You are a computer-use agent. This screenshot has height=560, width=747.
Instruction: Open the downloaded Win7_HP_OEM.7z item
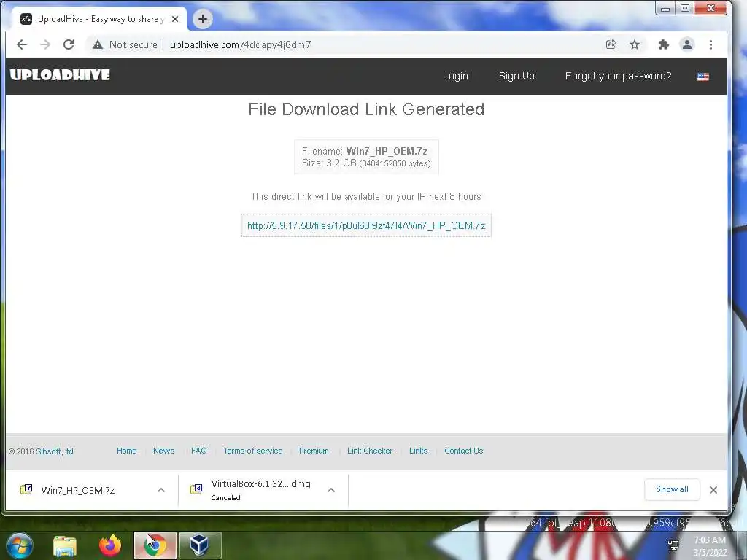coord(77,491)
